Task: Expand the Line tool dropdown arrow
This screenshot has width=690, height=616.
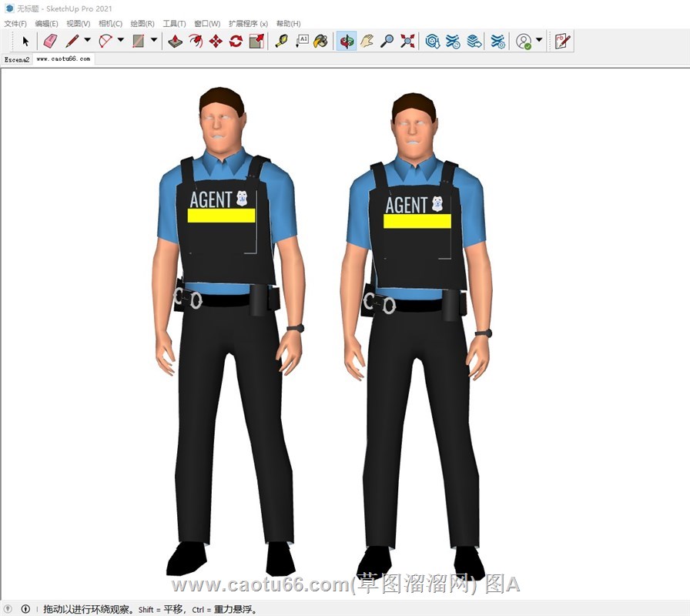Action: point(87,41)
